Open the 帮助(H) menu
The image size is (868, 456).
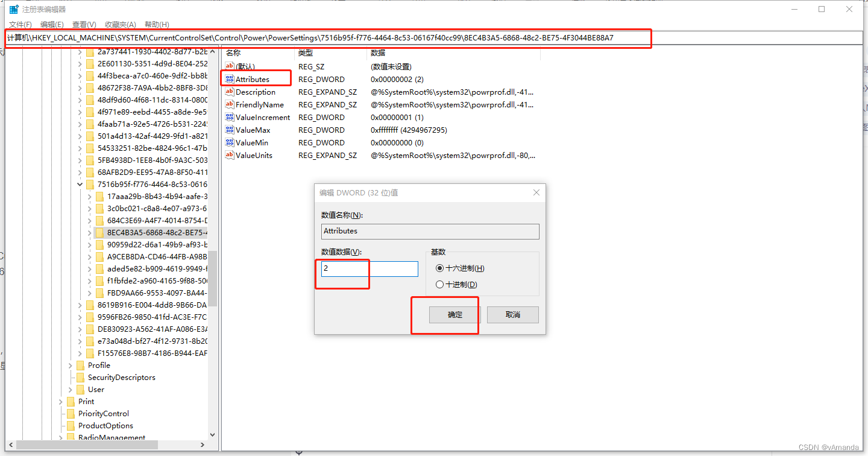point(157,24)
